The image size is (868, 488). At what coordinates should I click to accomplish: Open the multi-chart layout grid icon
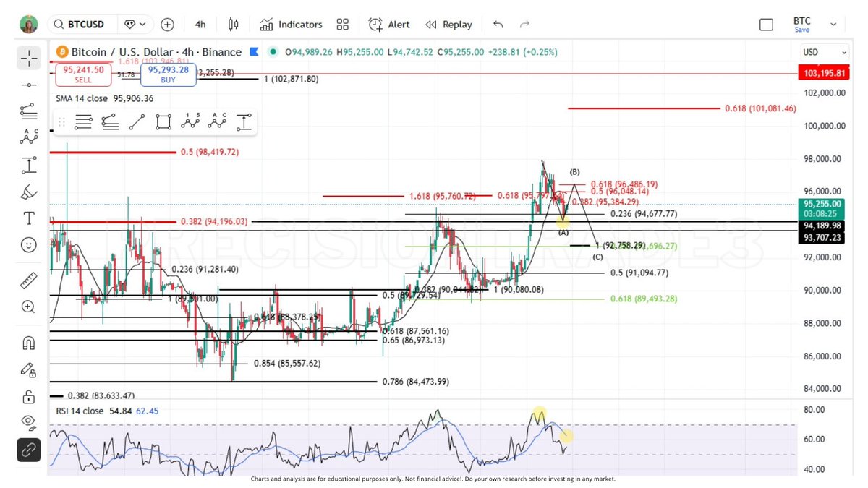click(x=342, y=24)
